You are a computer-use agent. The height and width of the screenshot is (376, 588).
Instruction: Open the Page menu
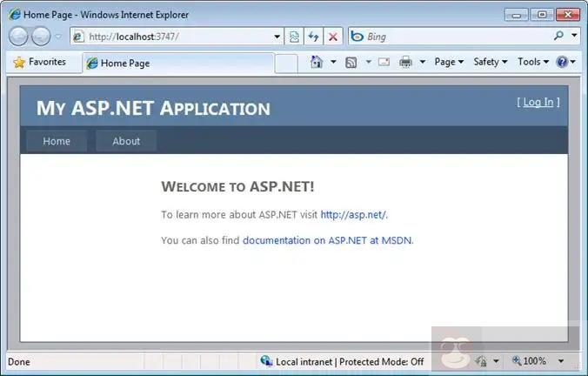click(449, 62)
